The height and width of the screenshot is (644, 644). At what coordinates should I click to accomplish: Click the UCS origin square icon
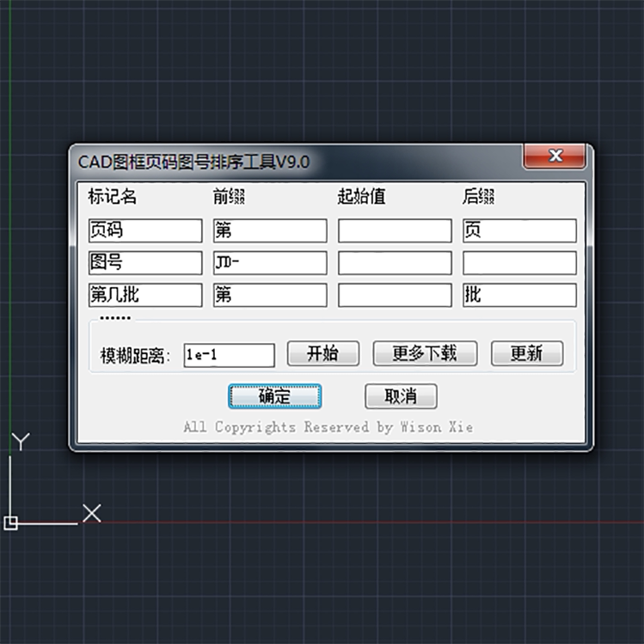(10, 524)
